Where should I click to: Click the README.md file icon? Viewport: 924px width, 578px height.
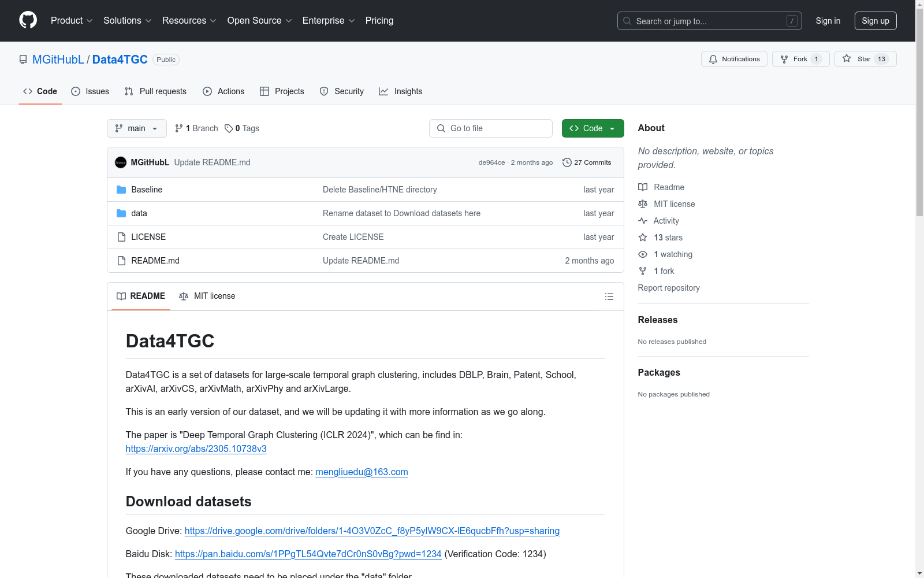pos(121,261)
